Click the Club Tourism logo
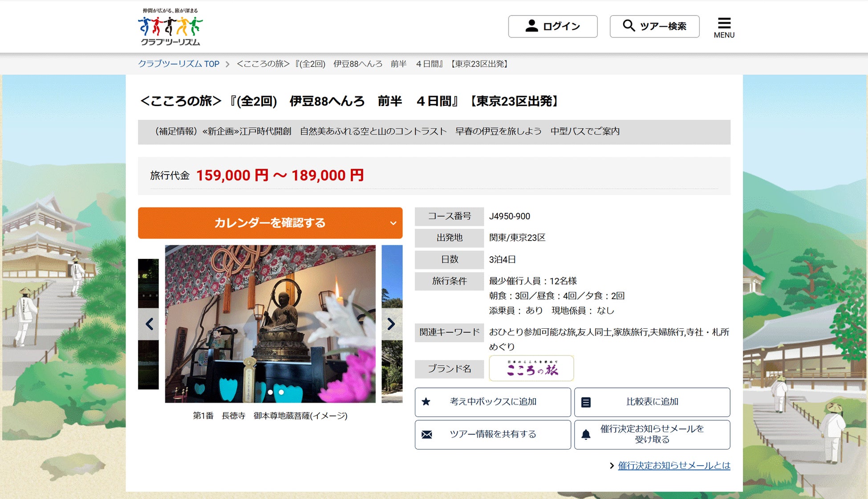The width and height of the screenshot is (868, 499). 170,27
